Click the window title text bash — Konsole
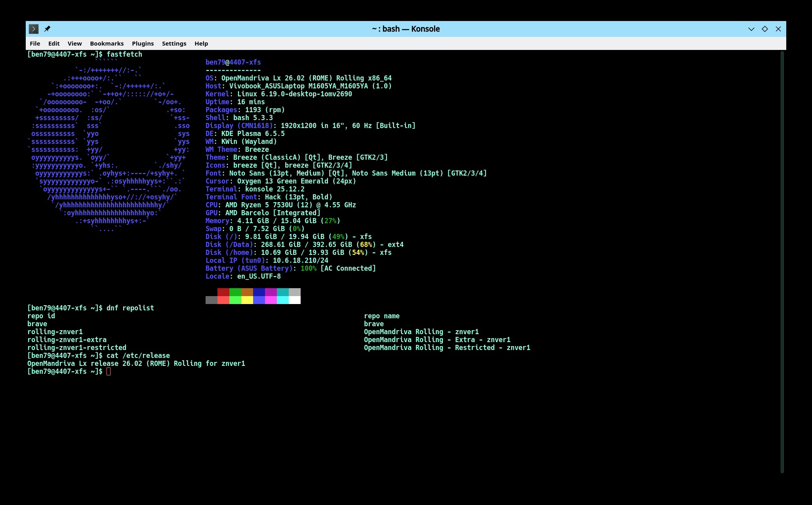 pyautogui.click(x=406, y=29)
